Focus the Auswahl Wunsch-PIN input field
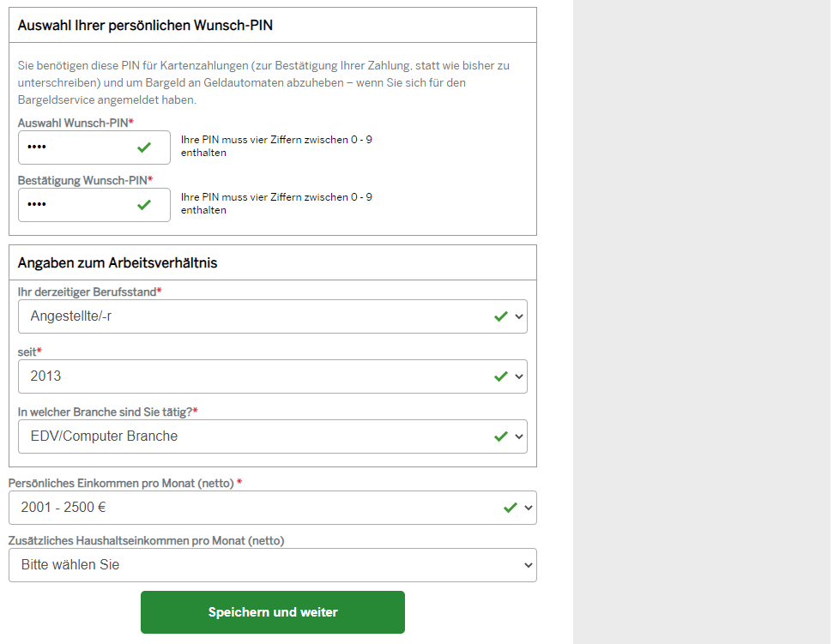 (94, 147)
